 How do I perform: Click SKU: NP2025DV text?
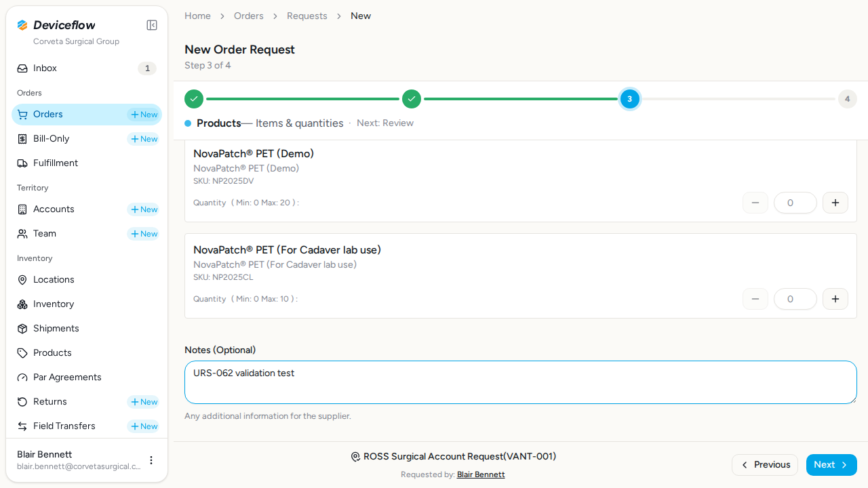pos(224,181)
